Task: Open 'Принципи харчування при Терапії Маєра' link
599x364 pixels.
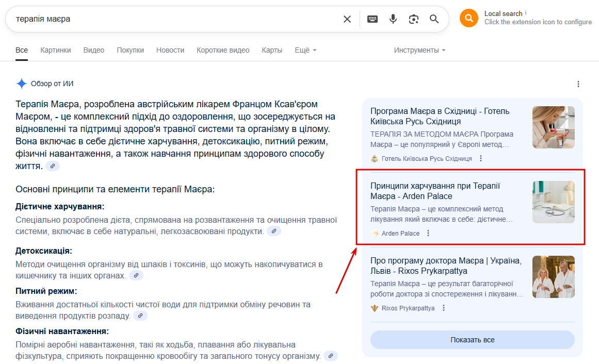Action: click(x=435, y=191)
